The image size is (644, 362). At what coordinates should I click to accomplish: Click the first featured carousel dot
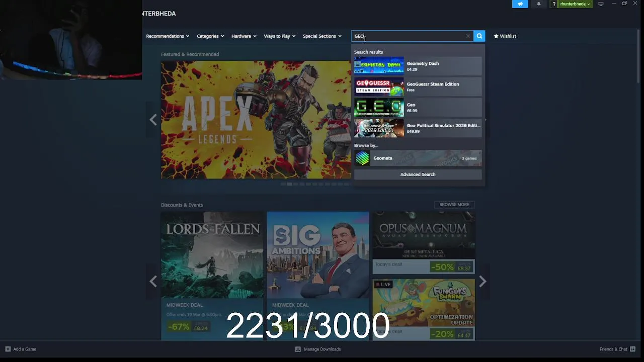pos(283,184)
